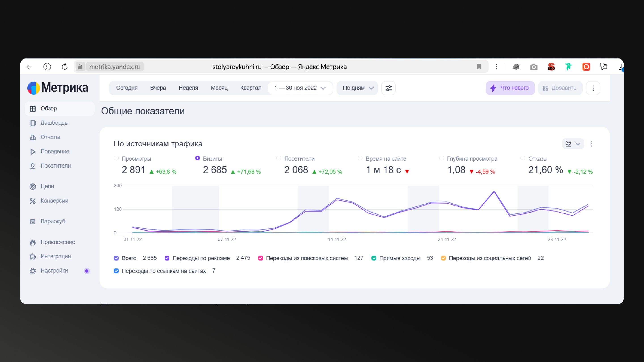Click the Интеграции puzzle icon
This screenshot has height=362, width=644.
pos(33,257)
